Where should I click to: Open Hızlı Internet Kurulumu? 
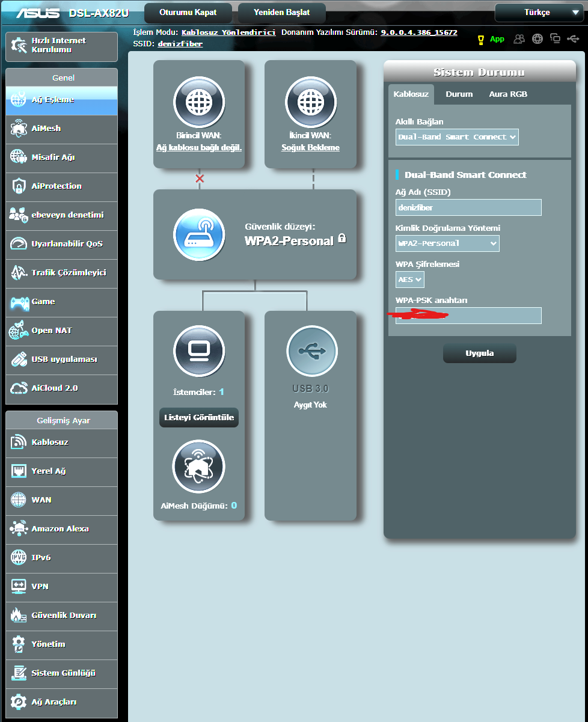point(62,47)
